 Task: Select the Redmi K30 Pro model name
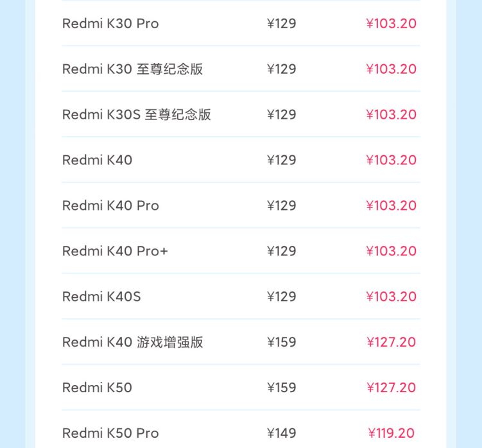[x=110, y=24]
